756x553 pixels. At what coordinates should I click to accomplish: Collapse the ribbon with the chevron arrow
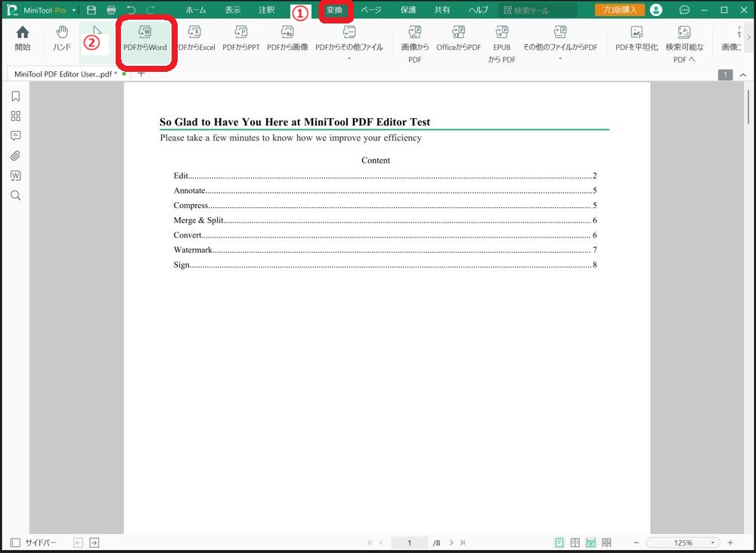tap(743, 75)
